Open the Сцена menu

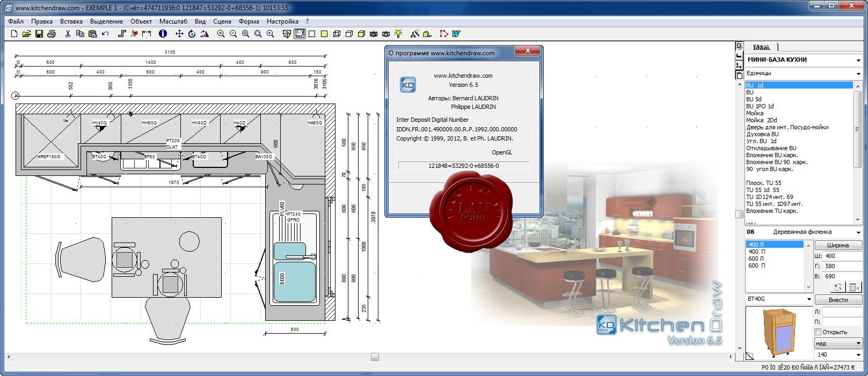(222, 21)
